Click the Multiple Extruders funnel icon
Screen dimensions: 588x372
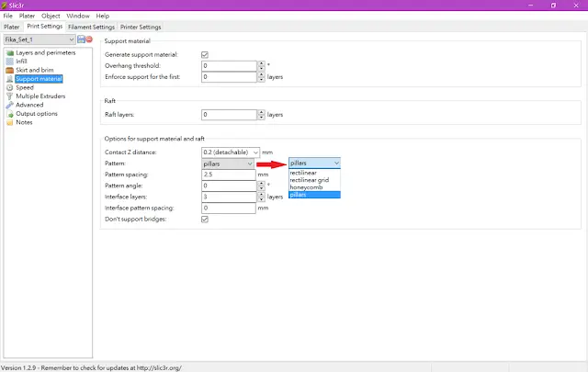tap(10, 96)
